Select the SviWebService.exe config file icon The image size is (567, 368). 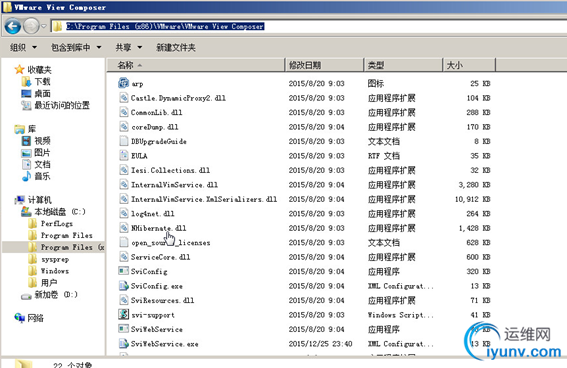124,343
